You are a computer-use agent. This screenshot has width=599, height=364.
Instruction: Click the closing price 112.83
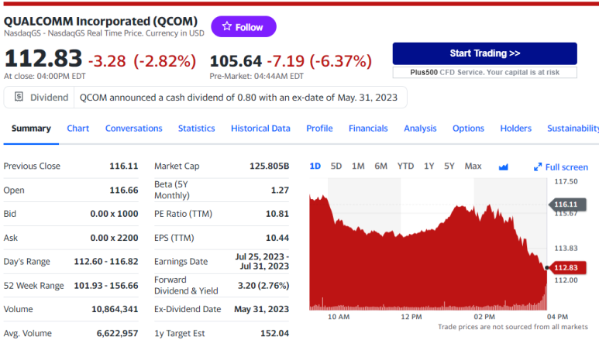43,58
